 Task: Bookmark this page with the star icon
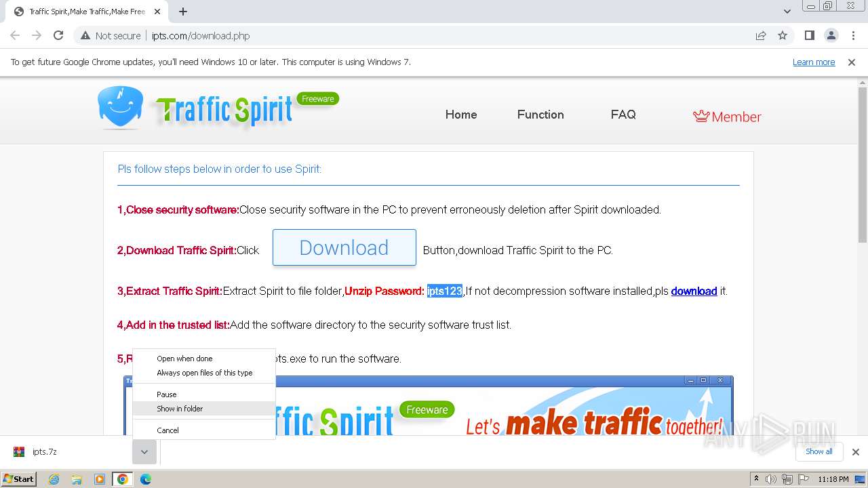click(x=783, y=36)
